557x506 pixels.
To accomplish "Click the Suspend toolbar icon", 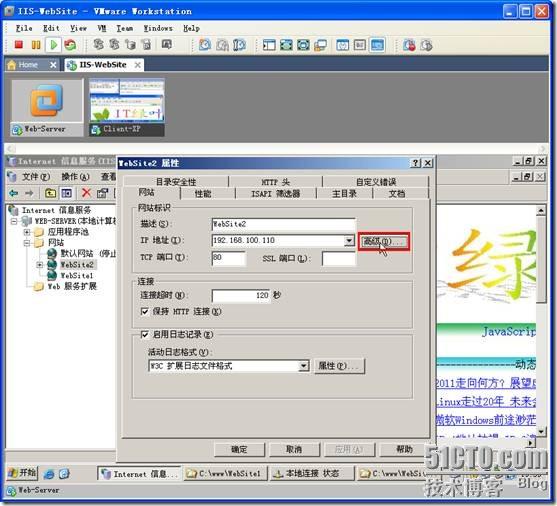I will click(x=36, y=45).
